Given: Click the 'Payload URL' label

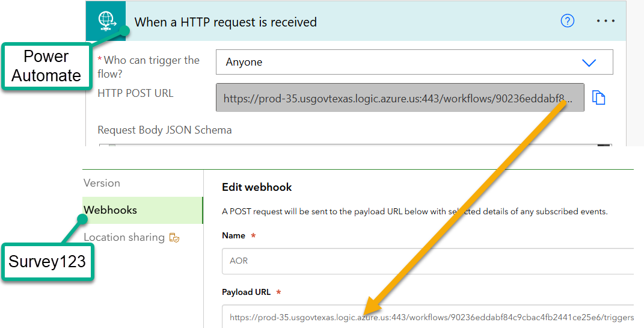Looking at the screenshot, I should click(x=246, y=292).
